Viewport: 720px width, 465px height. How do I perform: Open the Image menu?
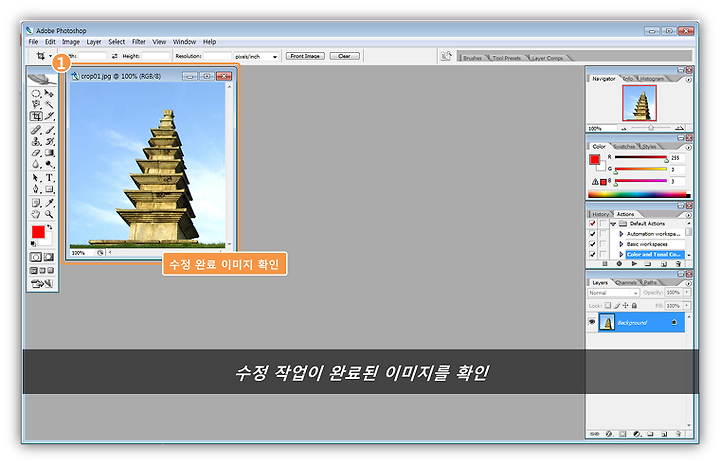[71, 42]
